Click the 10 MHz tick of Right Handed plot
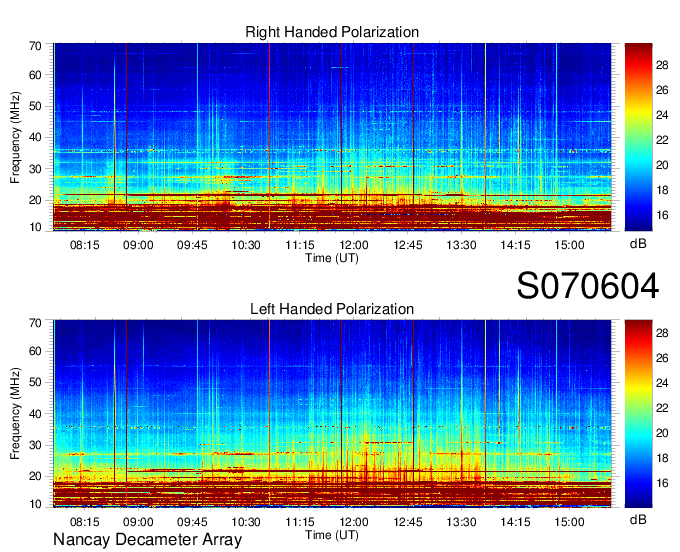The height and width of the screenshot is (552, 680). (x=35, y=227)
